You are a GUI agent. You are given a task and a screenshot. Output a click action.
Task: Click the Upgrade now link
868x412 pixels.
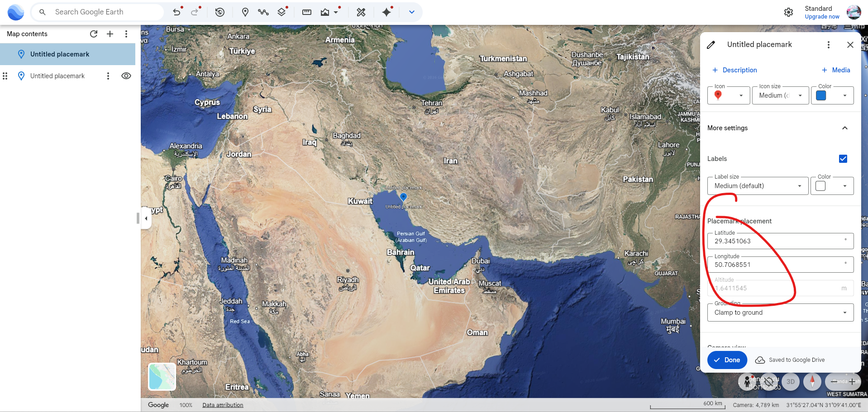[822, 17]
